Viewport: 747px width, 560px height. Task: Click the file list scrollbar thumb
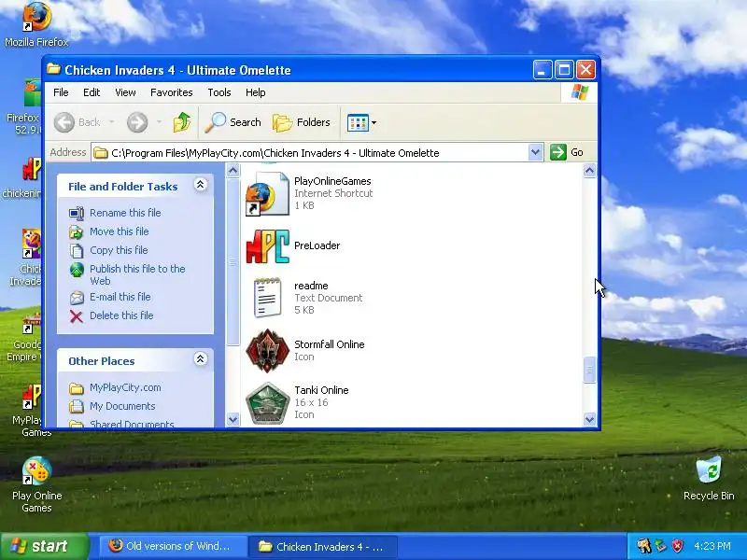click(x=589, y=370)
